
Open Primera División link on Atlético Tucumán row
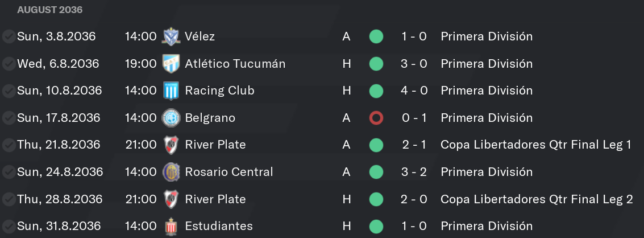coord(487,63)
